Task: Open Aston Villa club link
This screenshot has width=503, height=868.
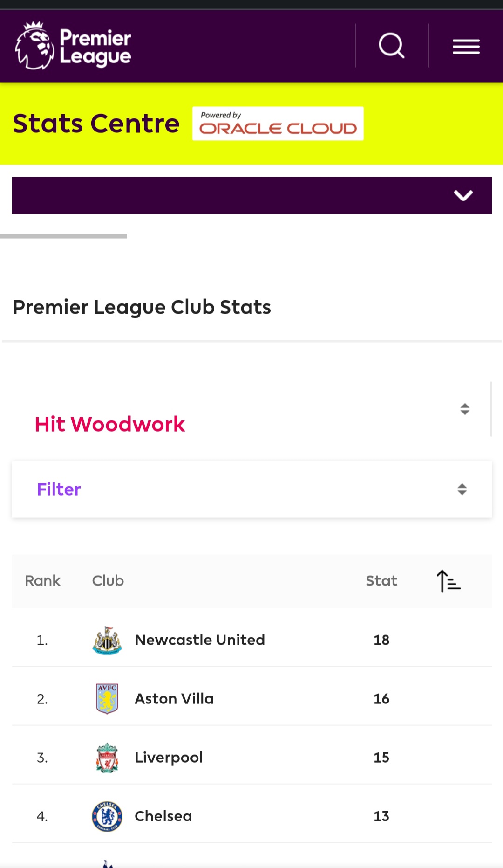Action: click(x=174, y=699)
